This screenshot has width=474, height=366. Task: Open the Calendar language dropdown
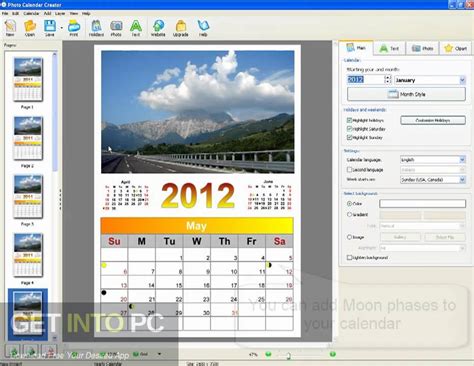click(x=433, y=160)
